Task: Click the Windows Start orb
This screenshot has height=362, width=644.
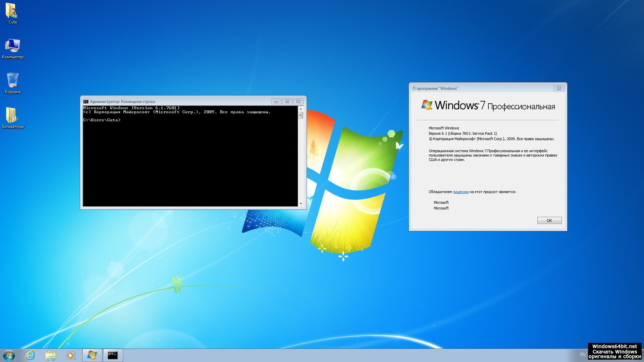Action: click(x=9, y=355)
